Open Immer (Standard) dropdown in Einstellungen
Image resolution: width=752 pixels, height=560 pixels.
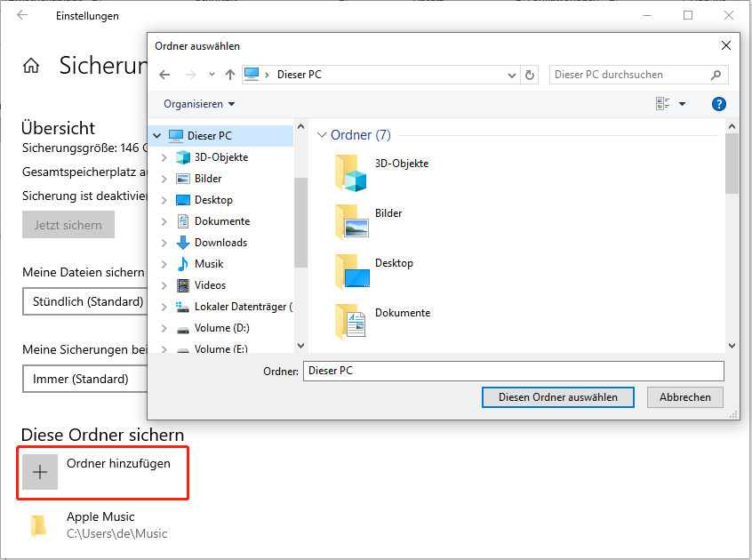[84, 379]
